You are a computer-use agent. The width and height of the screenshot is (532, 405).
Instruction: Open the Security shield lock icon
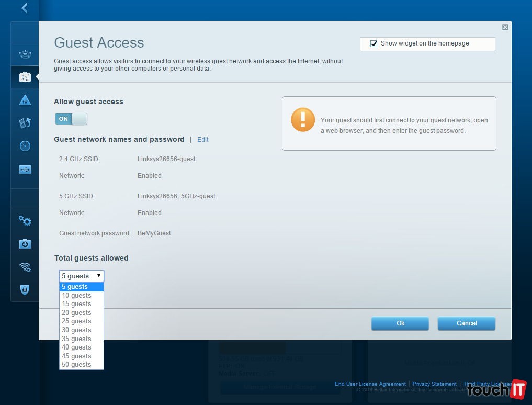coord(25,289)
